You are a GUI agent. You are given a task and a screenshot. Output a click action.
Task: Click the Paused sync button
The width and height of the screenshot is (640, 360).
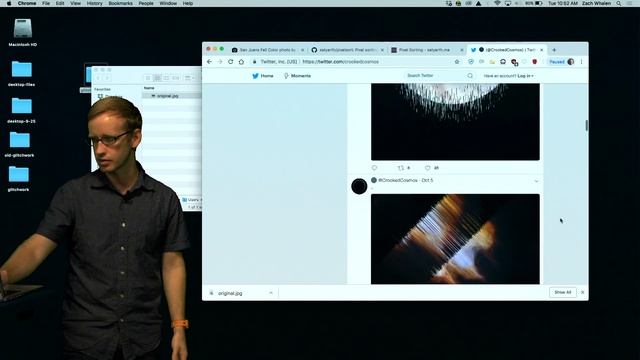[557, 62]
